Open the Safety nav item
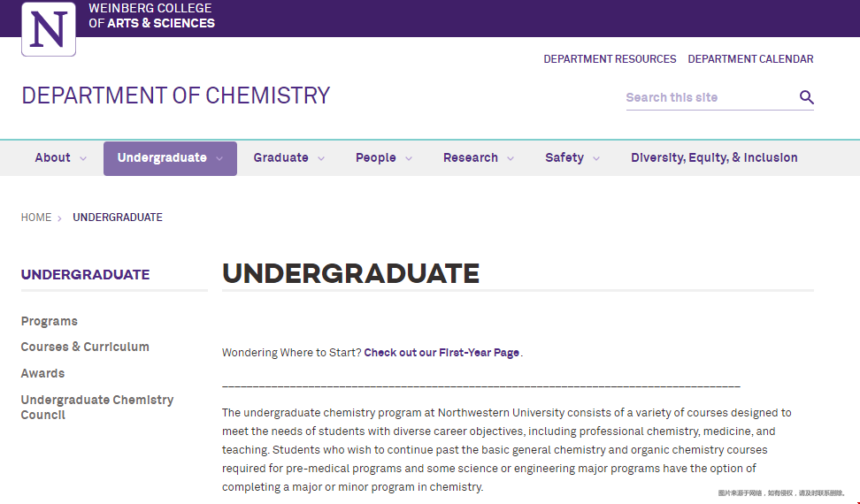 (x=564, y=157)
